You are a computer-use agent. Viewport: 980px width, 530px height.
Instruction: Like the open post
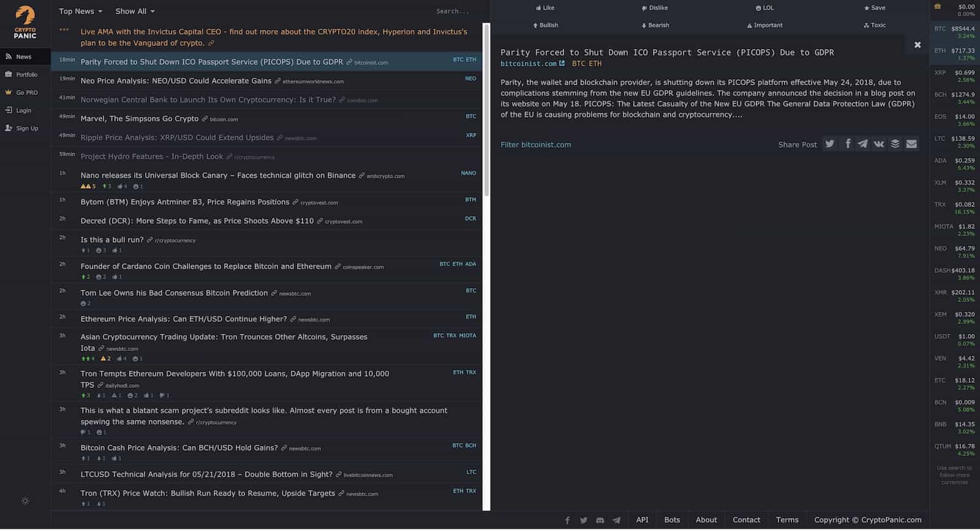[545, 8]
